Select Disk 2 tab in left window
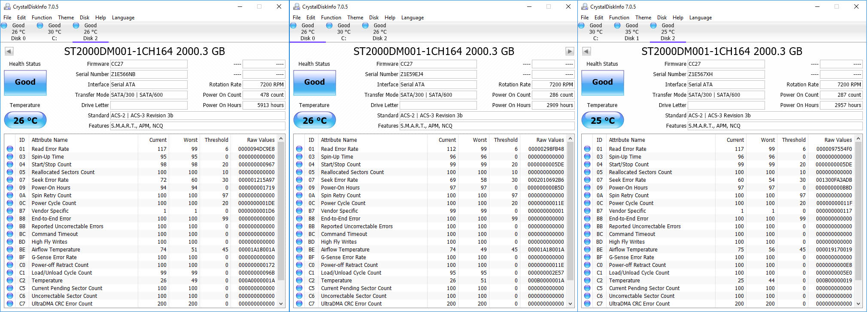 click(x=91, y=32)
